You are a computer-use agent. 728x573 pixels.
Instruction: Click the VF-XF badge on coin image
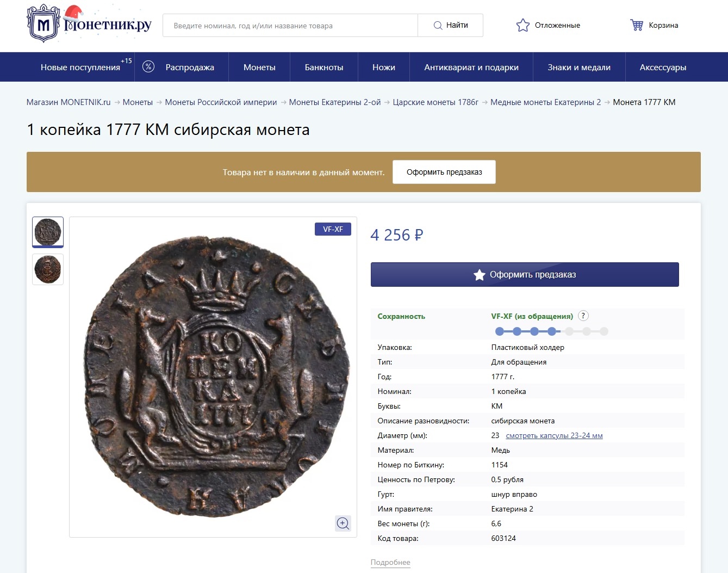click(x=333, y=229)
